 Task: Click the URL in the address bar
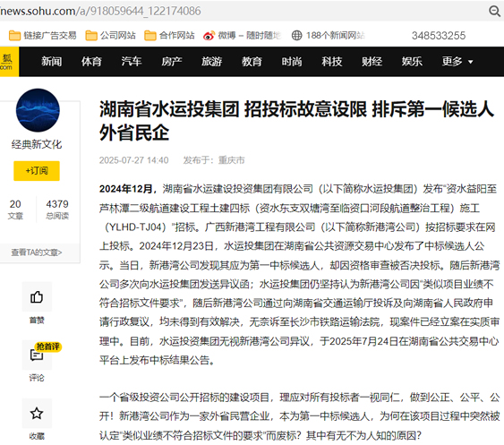[100, 11]
